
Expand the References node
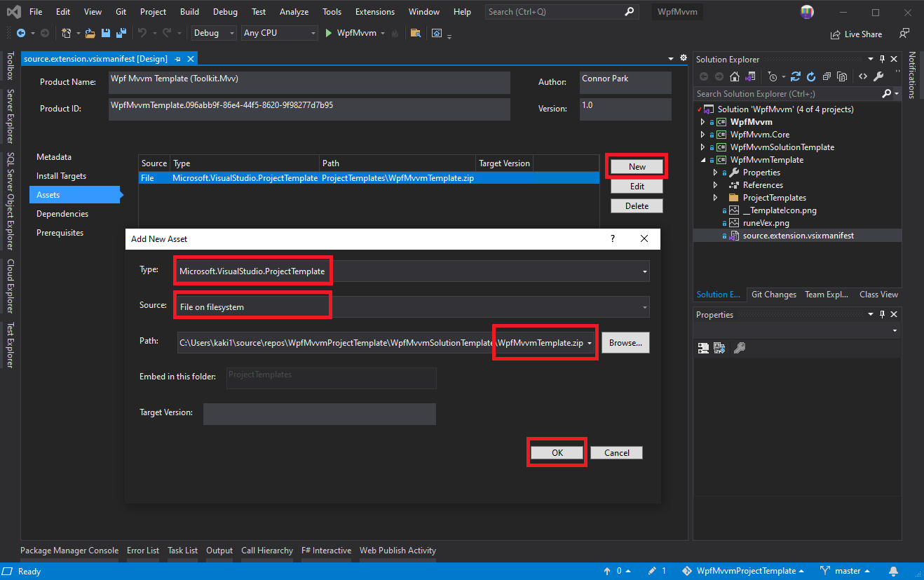tap(715, 185)
